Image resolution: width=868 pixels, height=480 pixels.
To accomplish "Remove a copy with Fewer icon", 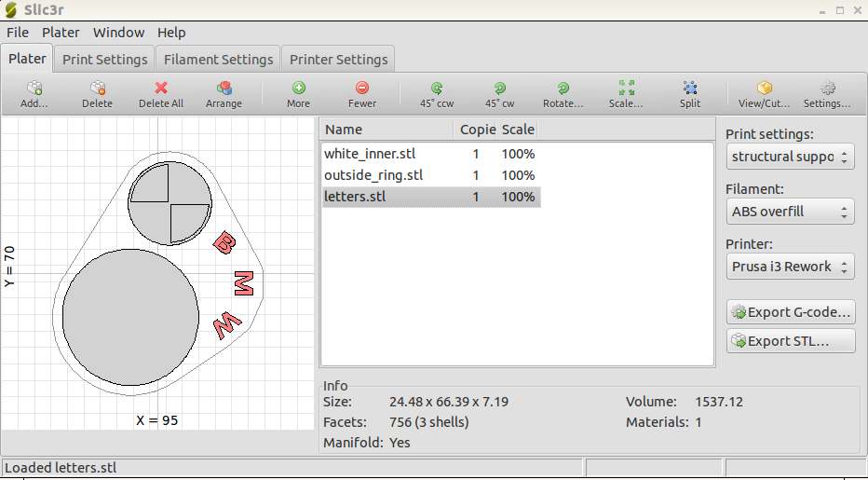I will click(362, 88).
